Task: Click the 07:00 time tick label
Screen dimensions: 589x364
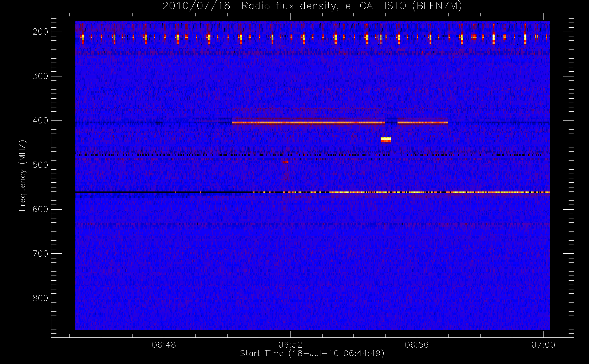Action: [543, 344]
